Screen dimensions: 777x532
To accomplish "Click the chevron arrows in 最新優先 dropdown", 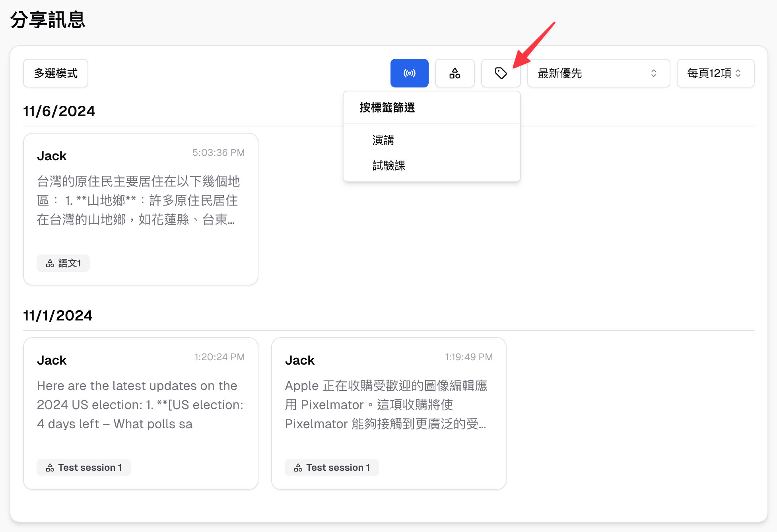I will tap(654, 73).
